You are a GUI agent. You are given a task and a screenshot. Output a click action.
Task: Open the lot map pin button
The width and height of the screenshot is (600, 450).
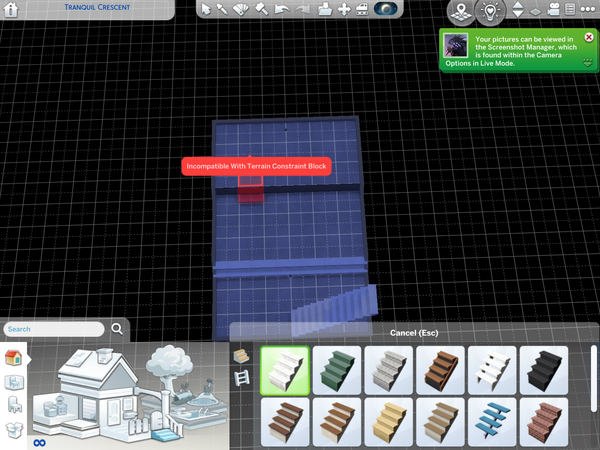tap(461, 12)
